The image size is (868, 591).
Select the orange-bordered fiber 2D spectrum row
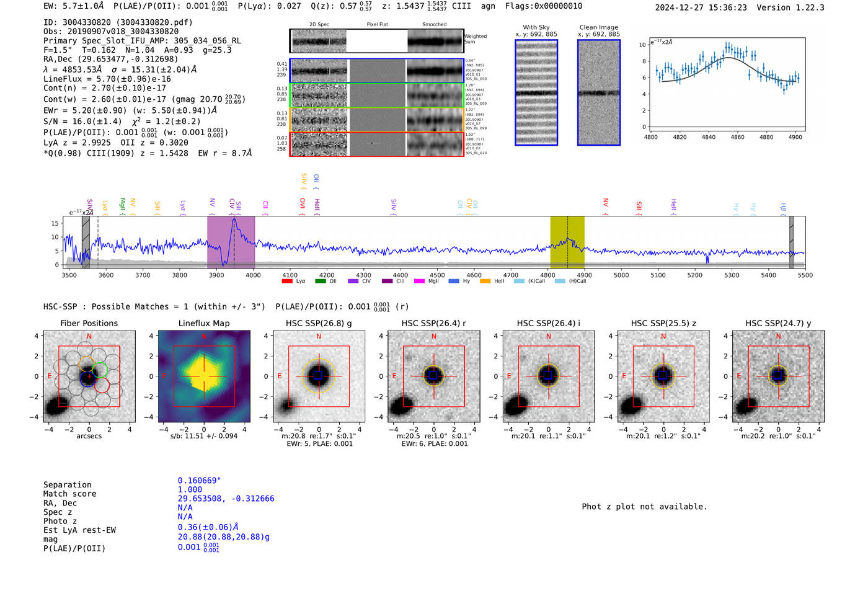pyautogui.click(x=377, y=120)
